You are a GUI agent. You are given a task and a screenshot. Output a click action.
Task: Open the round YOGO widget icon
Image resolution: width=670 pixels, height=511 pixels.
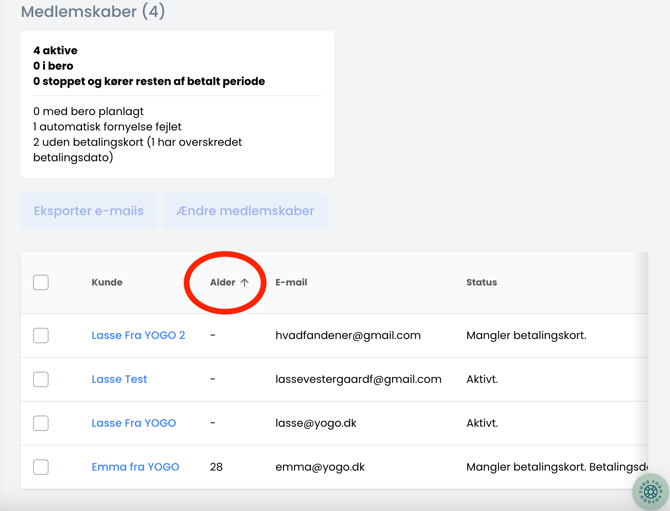650,491
